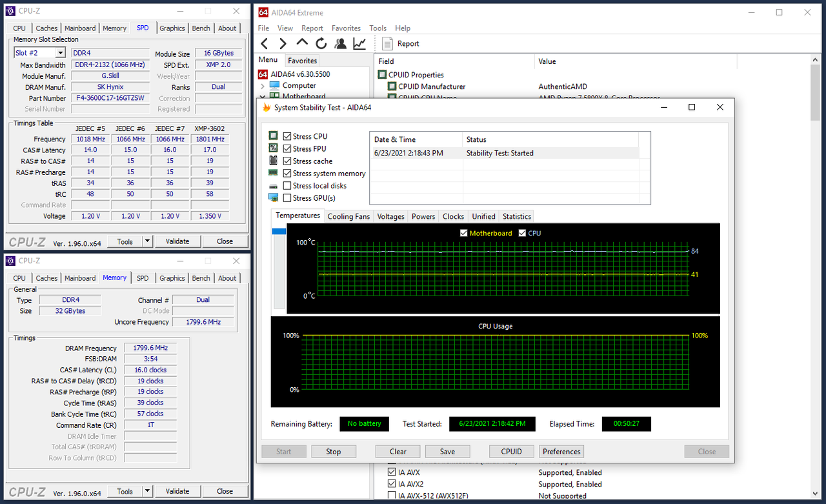Click the AIDA64 user manage icon
This screenshot has height=504, width=826.
click(x=340, y=43)
